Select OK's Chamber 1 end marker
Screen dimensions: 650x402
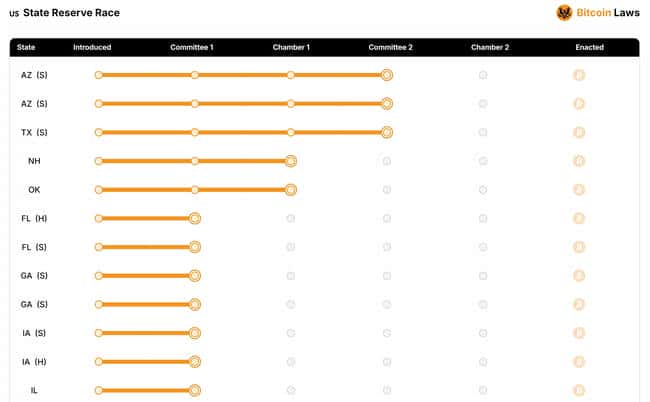click(x=291, y=190)
